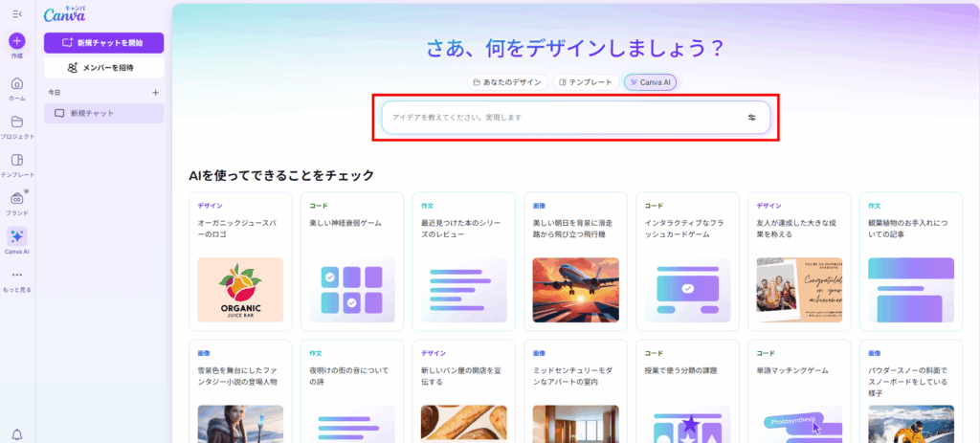The width and height of the screenshot is (980, 443).
Task: Select the 新規チャット item in chat list
Action: pos(103,113)
